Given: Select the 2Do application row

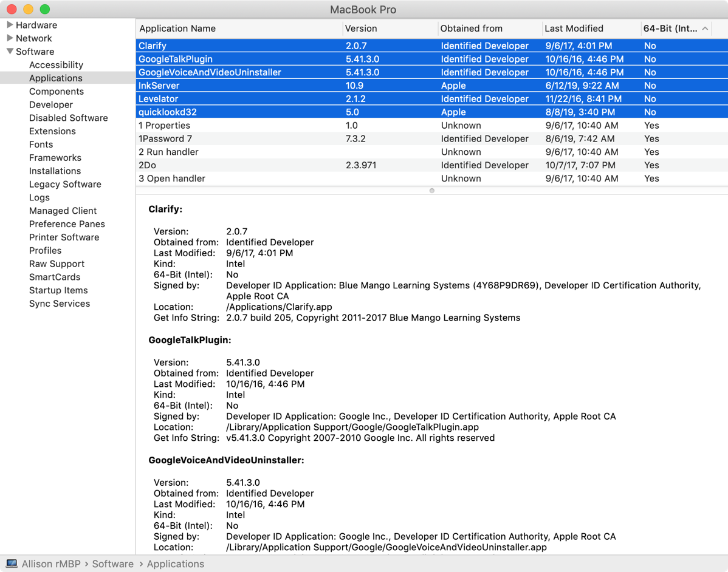Looking at the screenshot, I should [x=148, y=165].
